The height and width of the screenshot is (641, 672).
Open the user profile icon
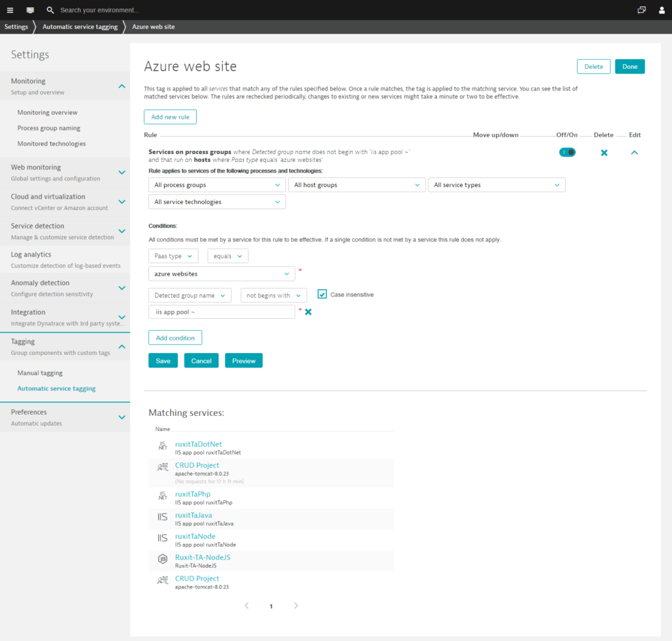[661, 10]
